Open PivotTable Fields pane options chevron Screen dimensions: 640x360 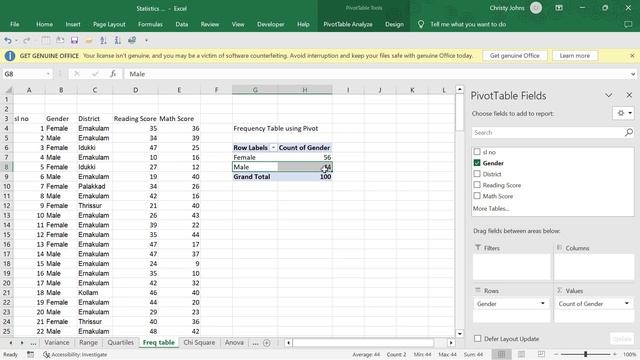click(609, 96)
